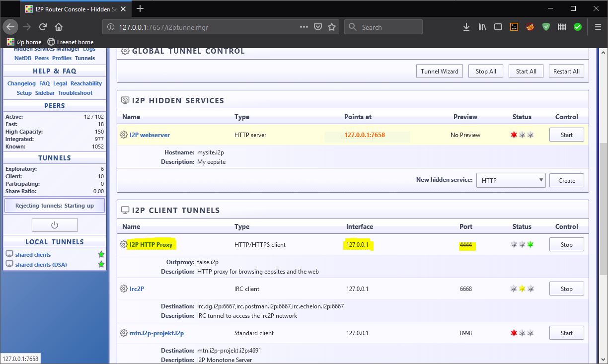Click the gear icon beside Irc2P

coord(124,289)
